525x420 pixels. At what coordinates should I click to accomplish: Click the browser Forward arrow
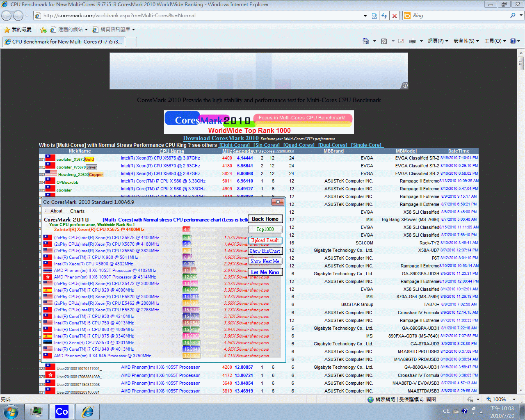[18, 16]
